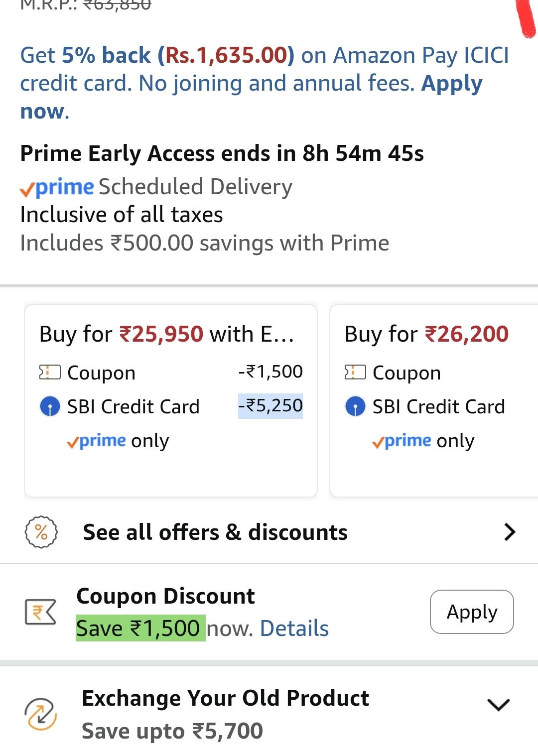Screen dimensions: 538x756
Task: Tap the SBI logo in first offer card
Action: point(50,406)
